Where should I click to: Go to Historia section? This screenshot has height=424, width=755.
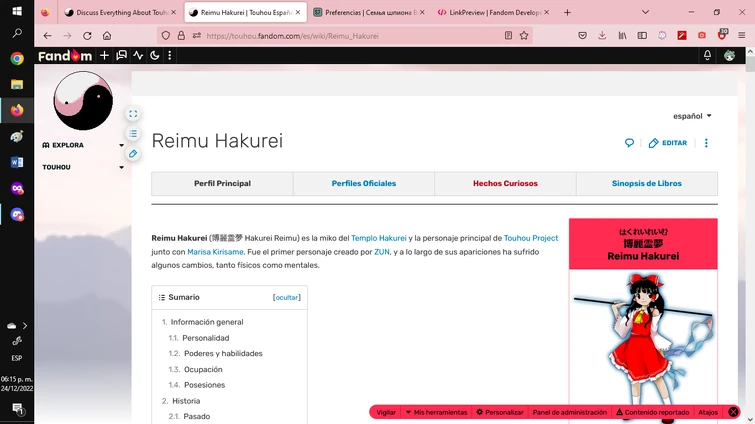coord(186,400)
